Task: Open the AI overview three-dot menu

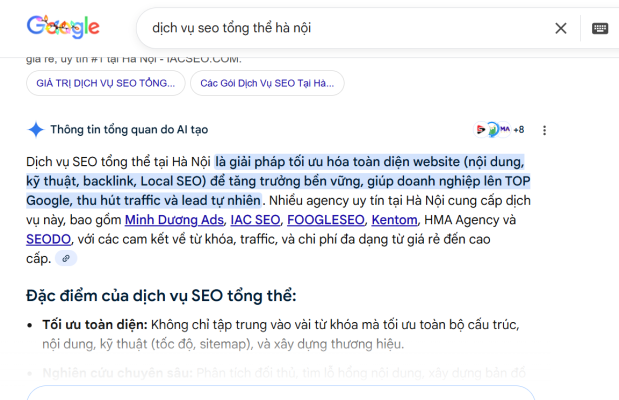Action: coord(545,130)
